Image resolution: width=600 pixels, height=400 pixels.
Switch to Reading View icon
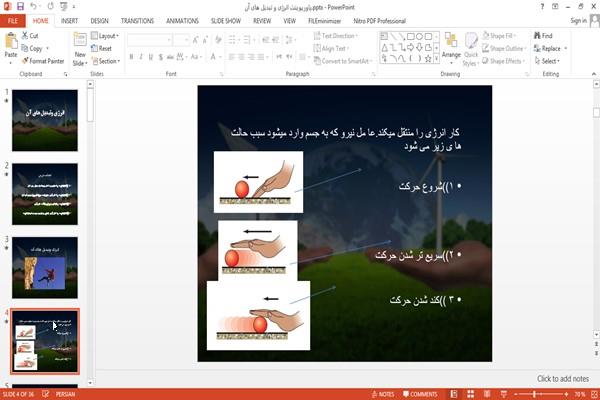(487, 394)
